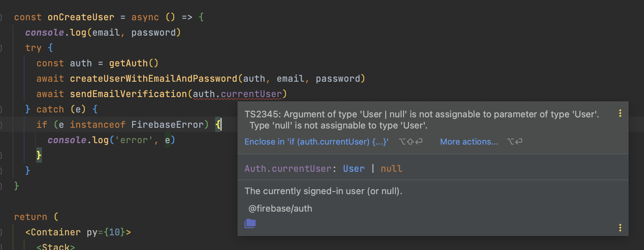Screen dimensions: 644x250
Task: Click 'The currently signed-in user (or null).' description
Action: pyautogui.click(x=323, y=191)
